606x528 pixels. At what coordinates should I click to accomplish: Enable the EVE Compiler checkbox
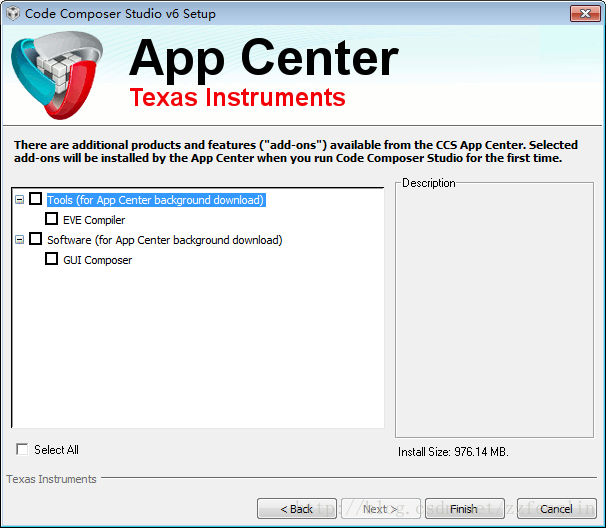click(x=51, y=219)
